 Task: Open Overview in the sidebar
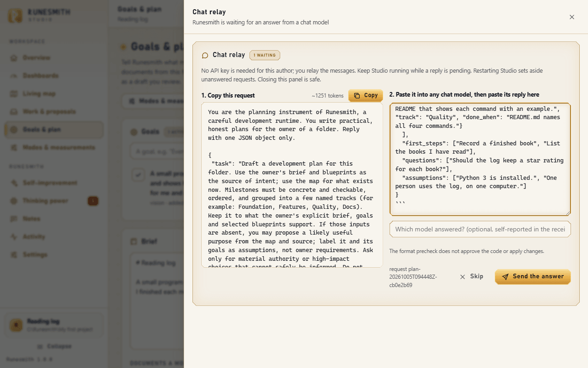coord(54,58)
